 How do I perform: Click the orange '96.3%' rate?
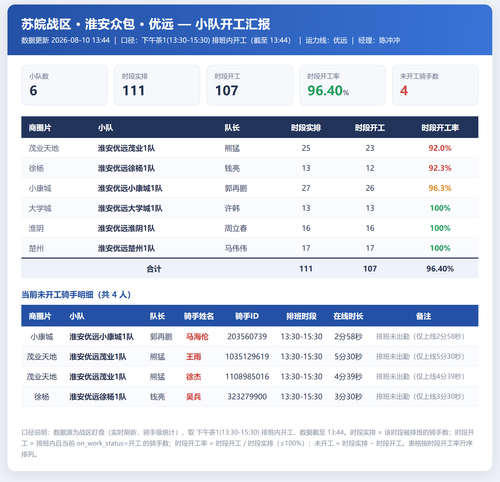point(440,188)
